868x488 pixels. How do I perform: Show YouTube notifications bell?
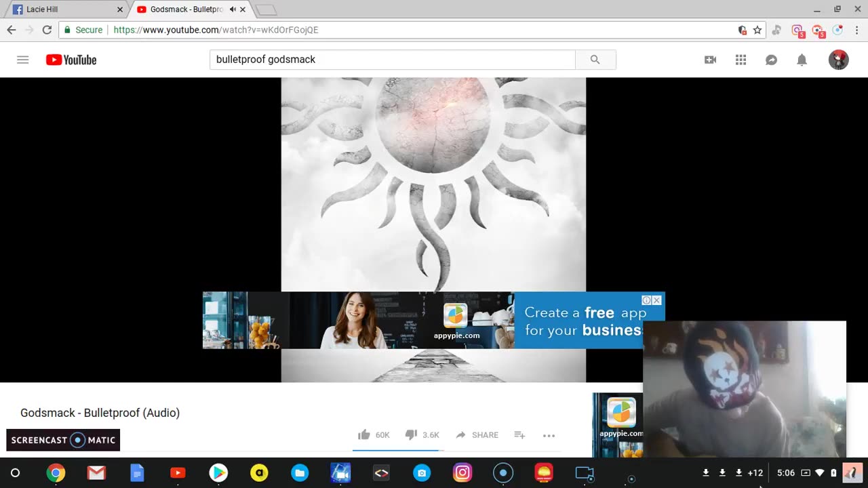tap(802, 60)
